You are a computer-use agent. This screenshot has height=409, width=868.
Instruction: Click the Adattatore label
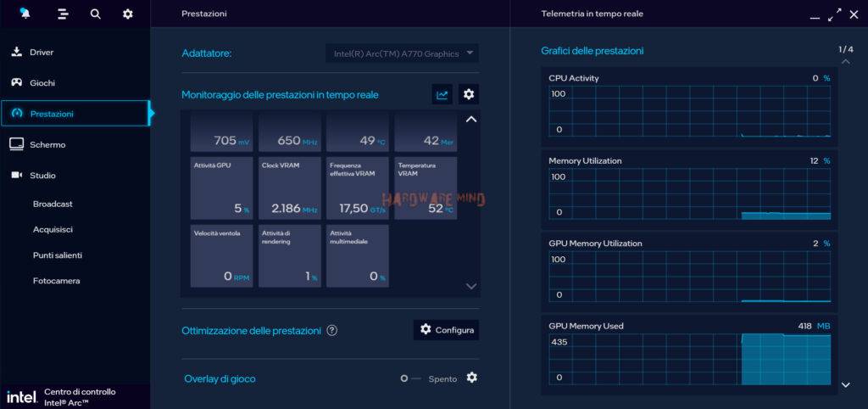click(x=207, y=53)
